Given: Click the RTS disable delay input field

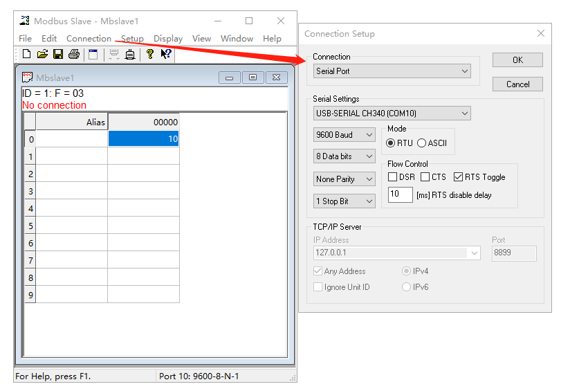Looking at the screenshot, I should pyautogui.click(x=400, y=195).
